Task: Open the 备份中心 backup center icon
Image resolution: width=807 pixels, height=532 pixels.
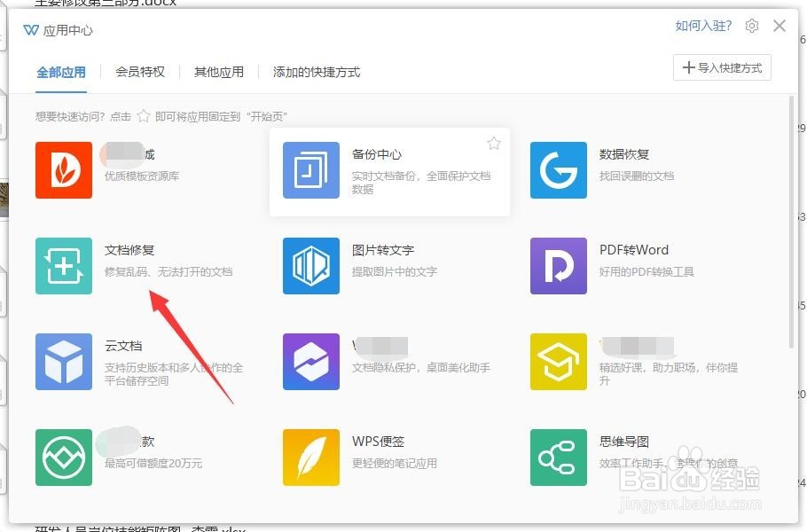Action: pyautogui.click(x=311, y=169)
